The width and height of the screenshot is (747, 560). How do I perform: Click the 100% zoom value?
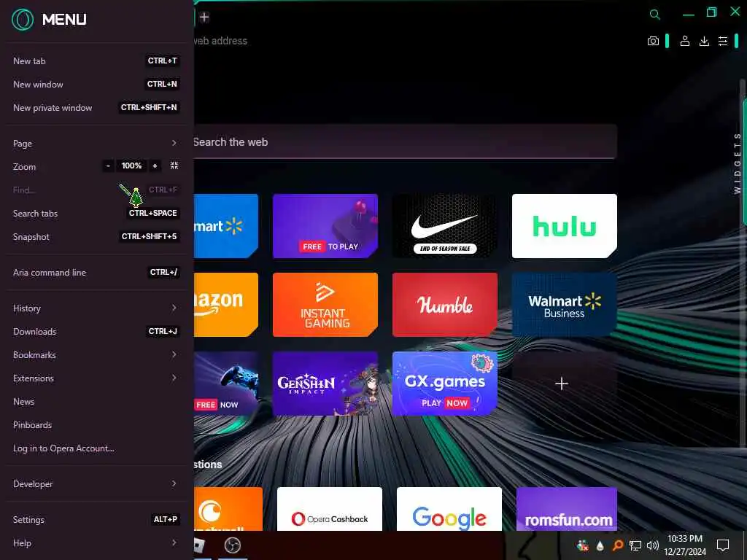[131, 166]
